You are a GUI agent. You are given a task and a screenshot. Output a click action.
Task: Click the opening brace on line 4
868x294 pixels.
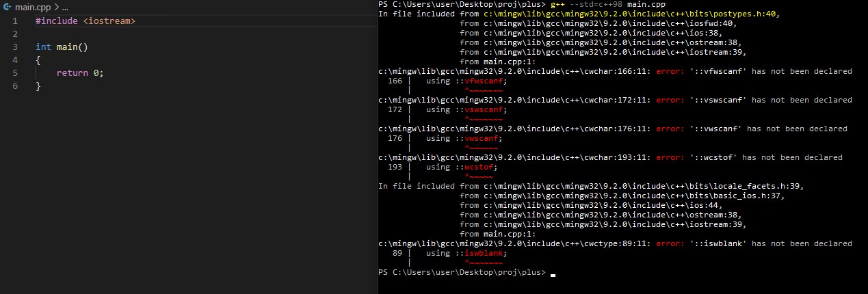tap(38, 60)
